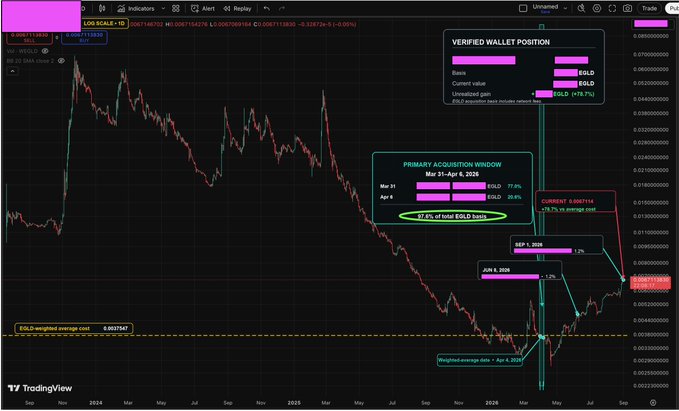Click the LOG SCALE 1D label
This screenshot has height=411, width=679.
[104, 23]
